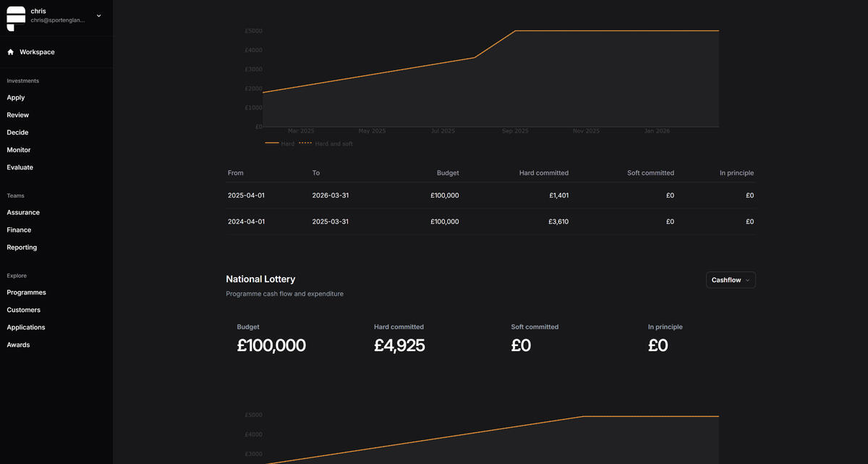The image size is (868, 464).
Task: Browse Programmes under Explore
Action: tap(26, 292)
